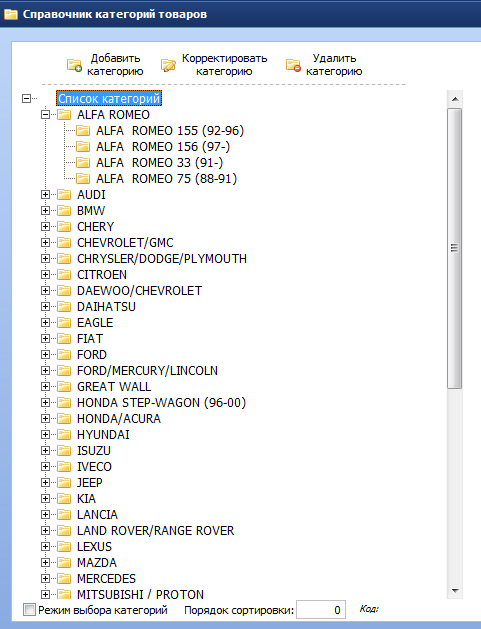This screenshot has width=481, height=629.
Task: Expand the CHEVROLET/GMC branch
Action: [45, 243]
